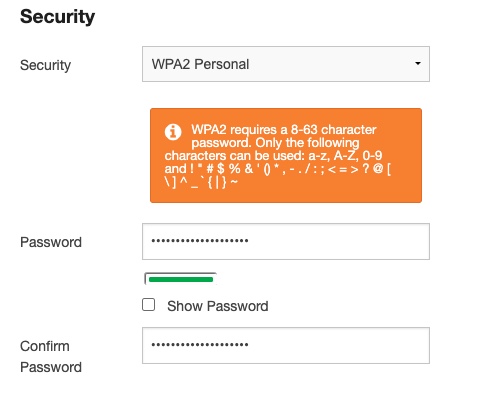Click the 'WPA2 requires a 8-63 character' text
This screenshot has height=407, width=493.
click(284, 129)
